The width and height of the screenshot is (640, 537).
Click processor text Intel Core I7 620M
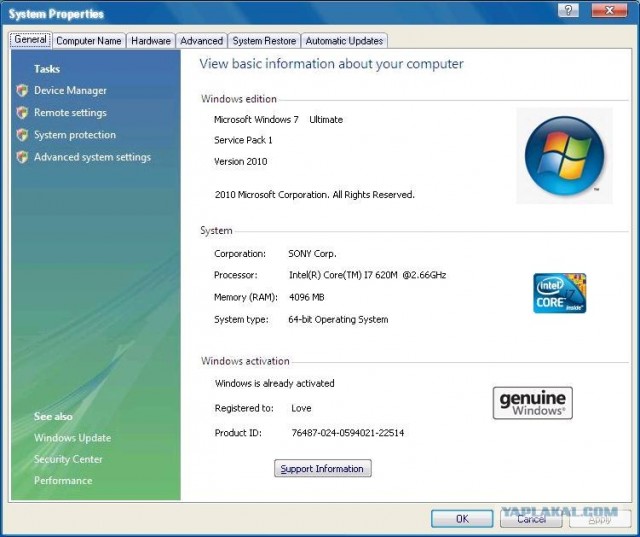[367, 275]
